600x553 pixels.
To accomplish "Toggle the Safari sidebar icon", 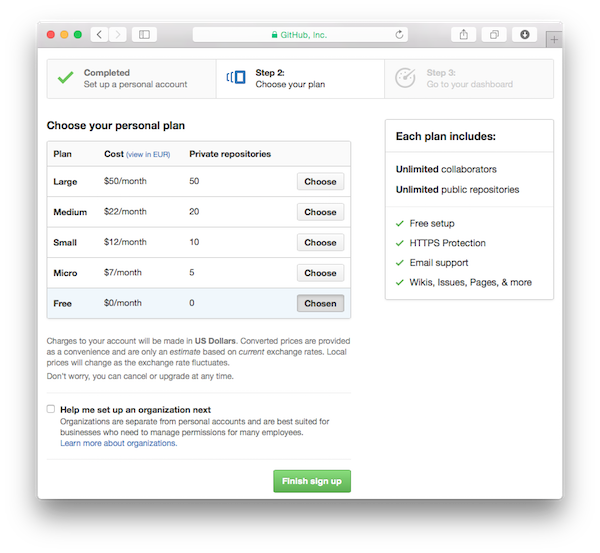I will (x=145, y=34).
